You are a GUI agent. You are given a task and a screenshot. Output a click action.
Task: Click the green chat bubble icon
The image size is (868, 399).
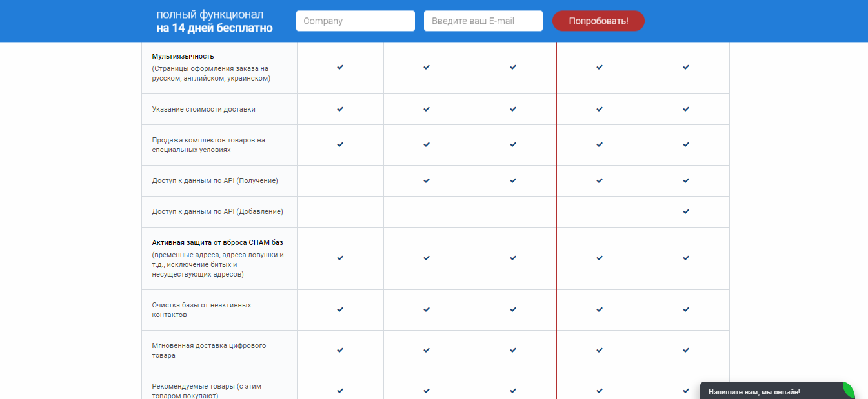(x=848, y=389)
